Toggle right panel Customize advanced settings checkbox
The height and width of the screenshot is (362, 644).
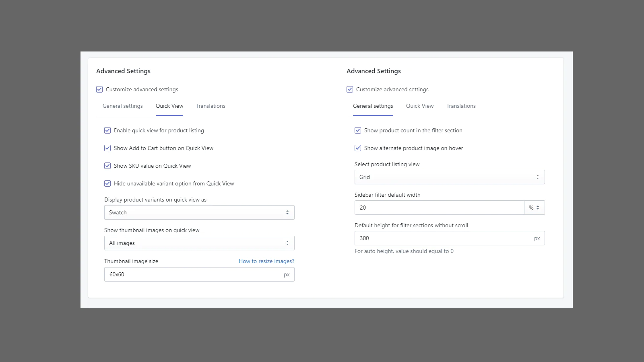coord(350,89)
